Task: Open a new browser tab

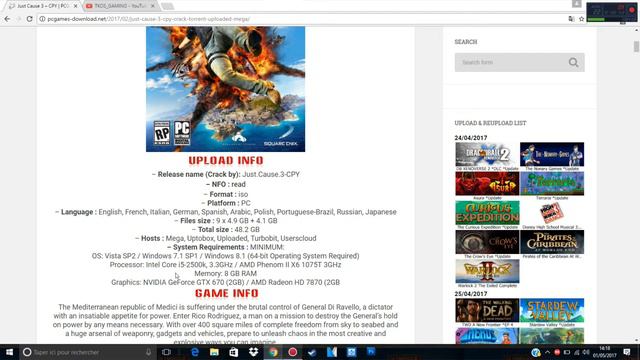Action: pyautogui.click(x=167, y=6)
